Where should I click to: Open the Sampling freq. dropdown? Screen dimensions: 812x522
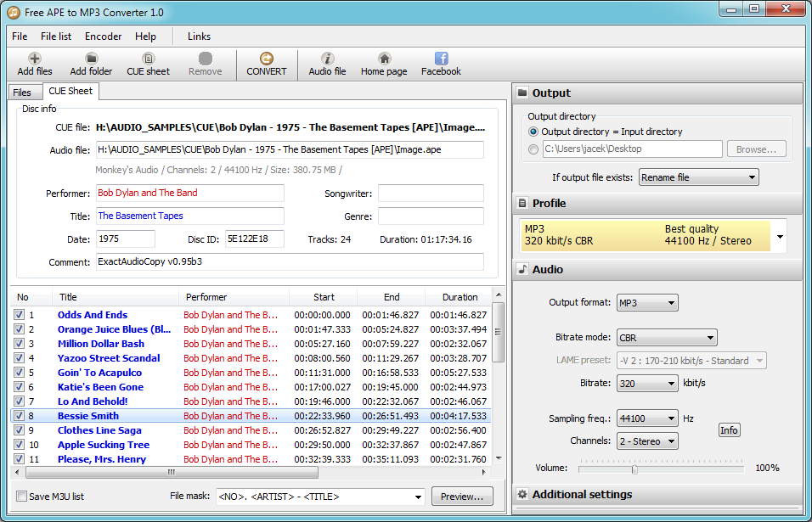[647, 418]
